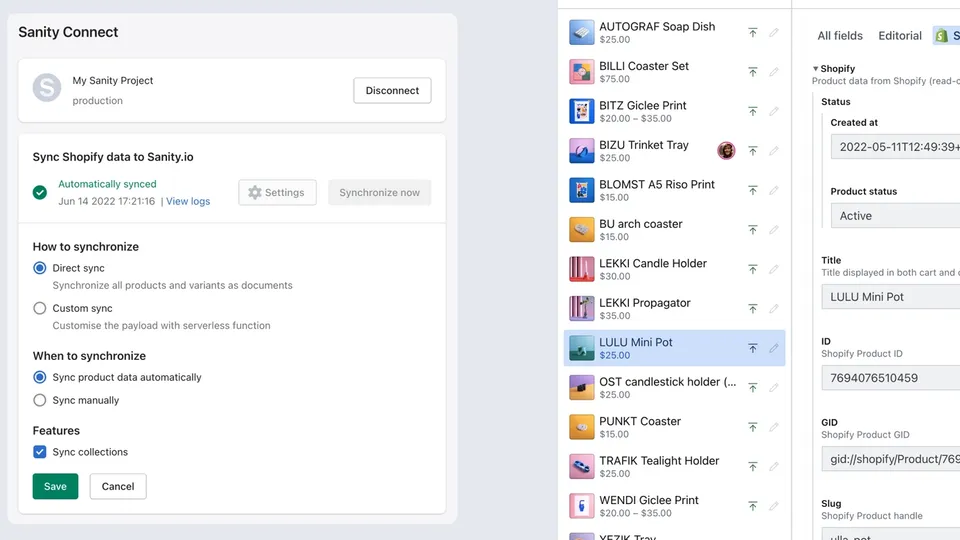
Task: Select the Direct sync radio option
Action: click(40, 268)
